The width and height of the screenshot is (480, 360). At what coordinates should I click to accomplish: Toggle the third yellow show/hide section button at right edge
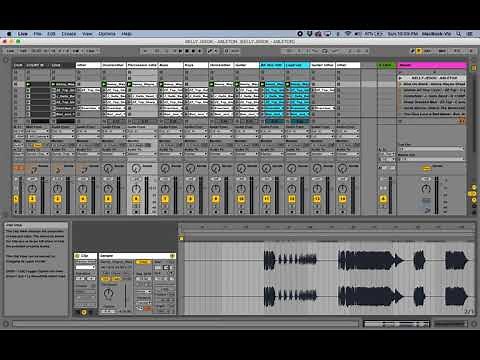point(474,200)
